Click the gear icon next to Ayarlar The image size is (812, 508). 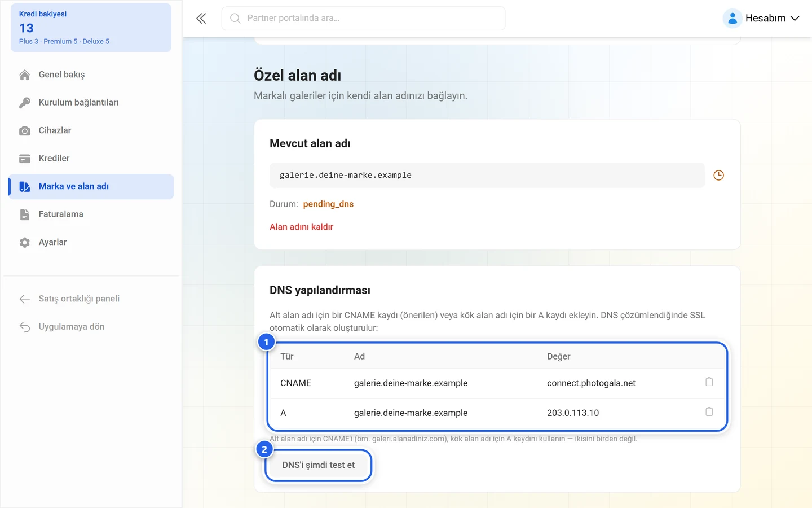click(x=25, y=243)
